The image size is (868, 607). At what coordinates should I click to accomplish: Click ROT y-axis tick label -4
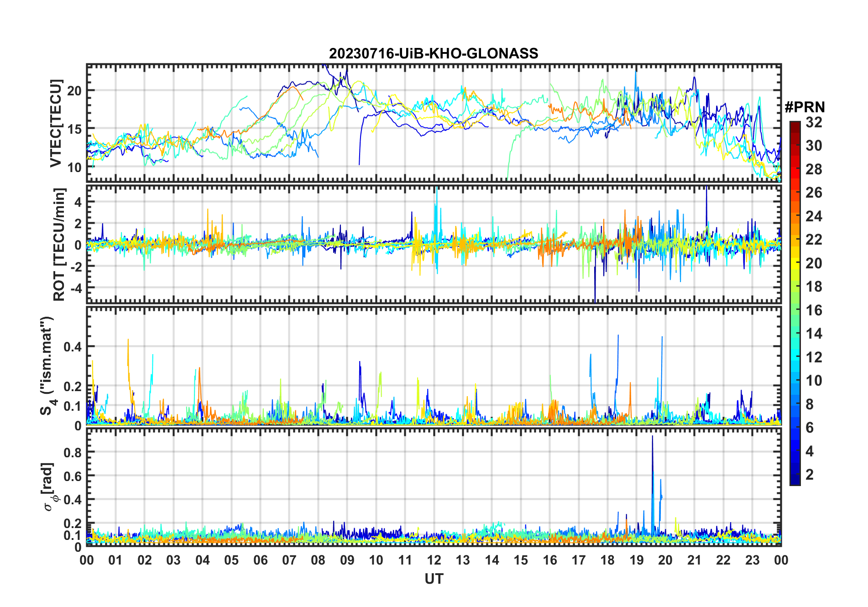click(x=76, y=288)
